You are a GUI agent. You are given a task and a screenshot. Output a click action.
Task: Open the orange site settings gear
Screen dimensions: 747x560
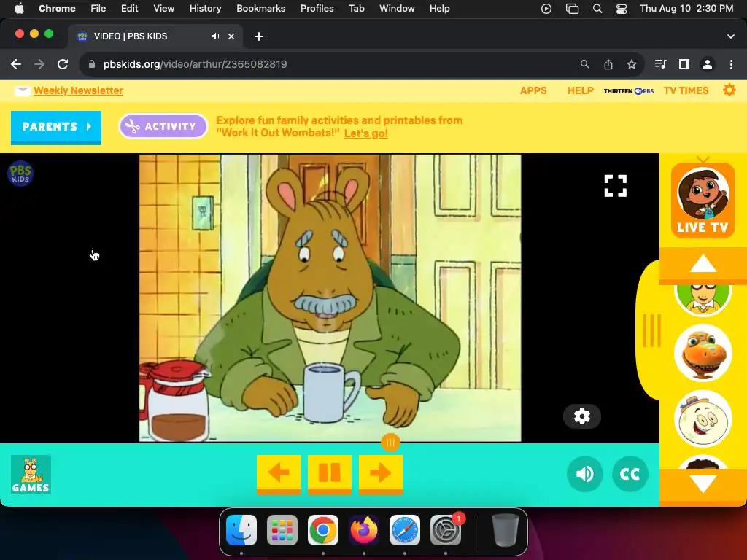tap(729, 90)
